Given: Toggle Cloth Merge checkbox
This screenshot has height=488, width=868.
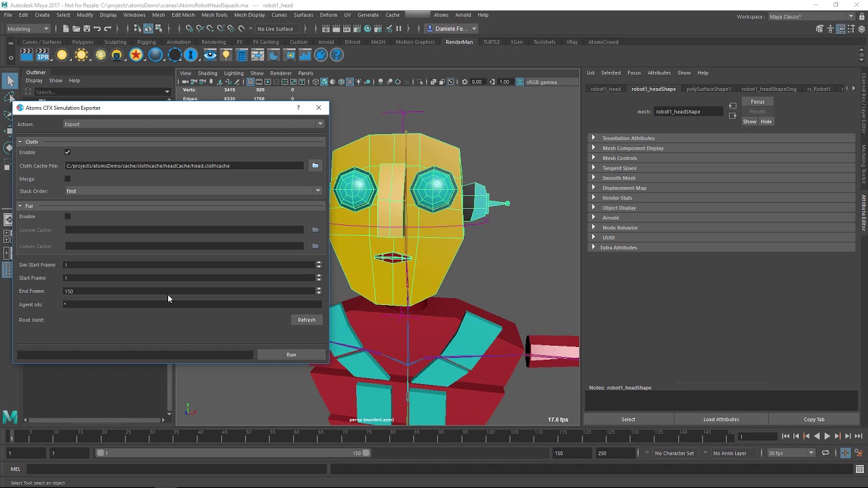Looking at the screenshot, I should (x=67, y=179).
